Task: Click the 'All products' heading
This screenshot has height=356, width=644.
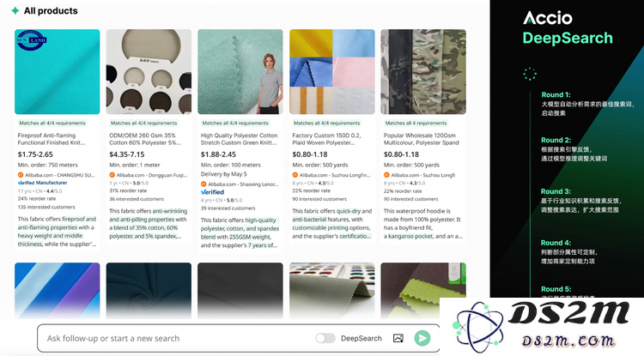Action: point(51,11)
